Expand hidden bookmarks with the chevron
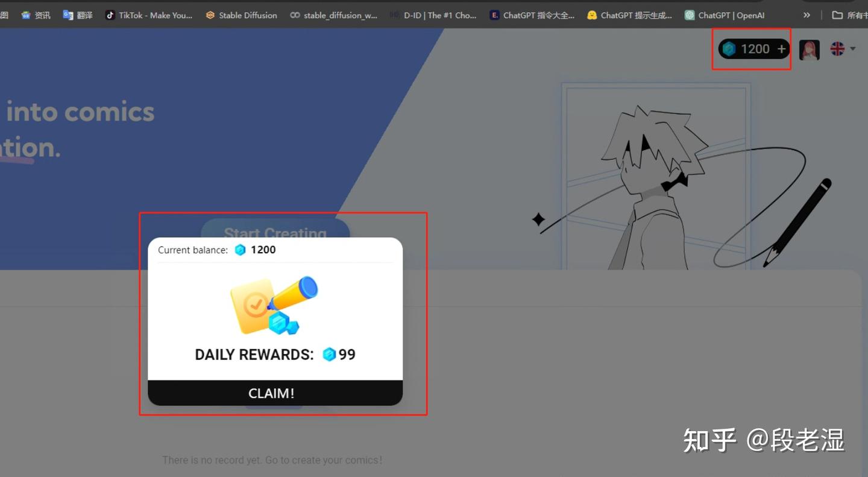 point(807,15)
